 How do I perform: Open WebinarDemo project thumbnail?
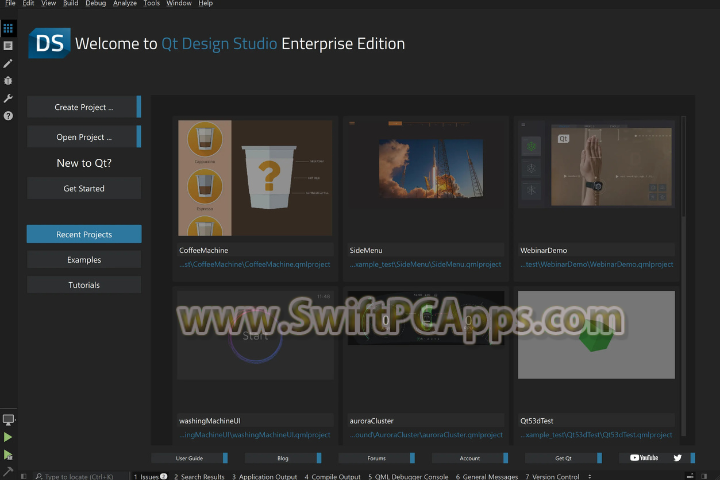596,164
